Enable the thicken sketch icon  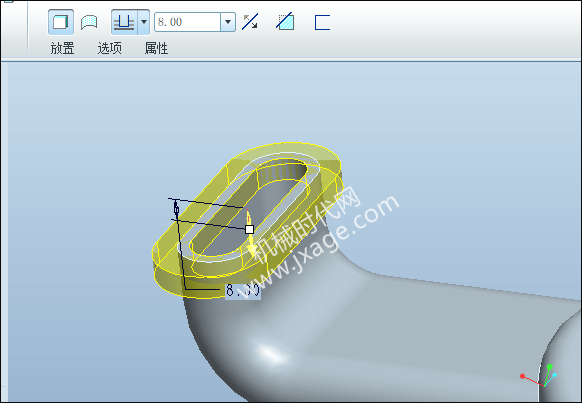tap(322, 22)
